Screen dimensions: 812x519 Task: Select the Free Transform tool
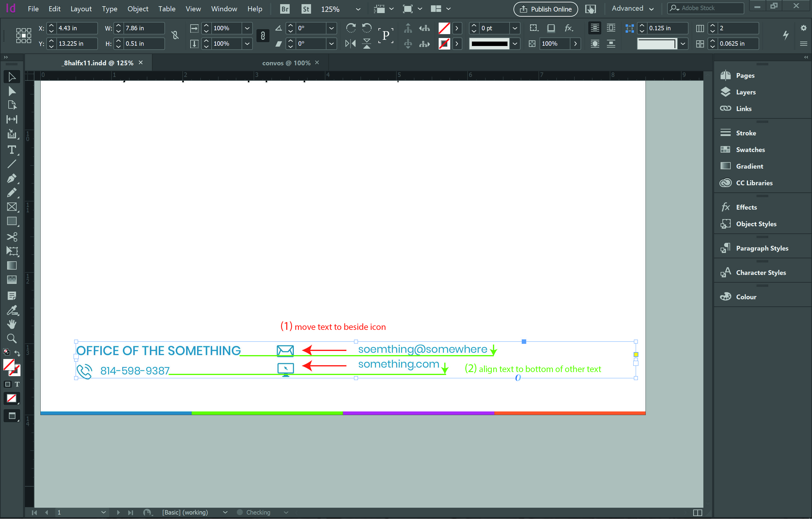[12, 251]
